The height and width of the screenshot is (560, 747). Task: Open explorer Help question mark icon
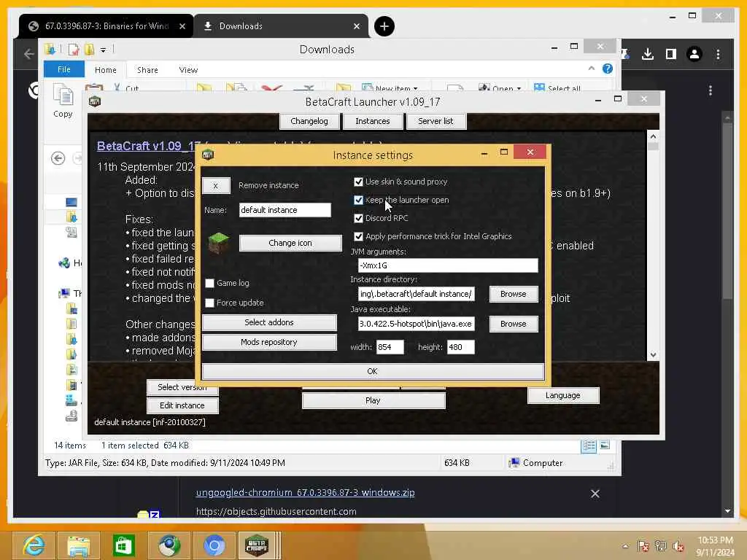click(608, 69)
